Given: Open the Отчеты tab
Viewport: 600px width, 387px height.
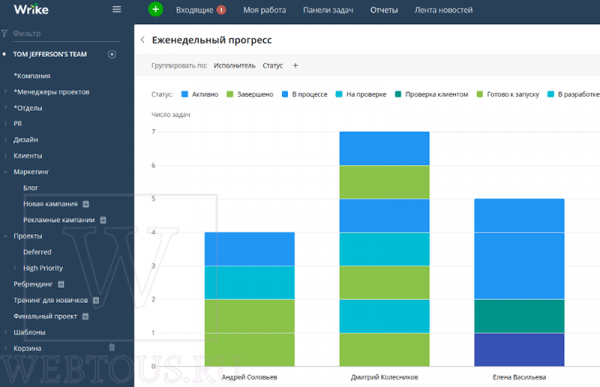Looking at the screenshot, I should 384,10.
